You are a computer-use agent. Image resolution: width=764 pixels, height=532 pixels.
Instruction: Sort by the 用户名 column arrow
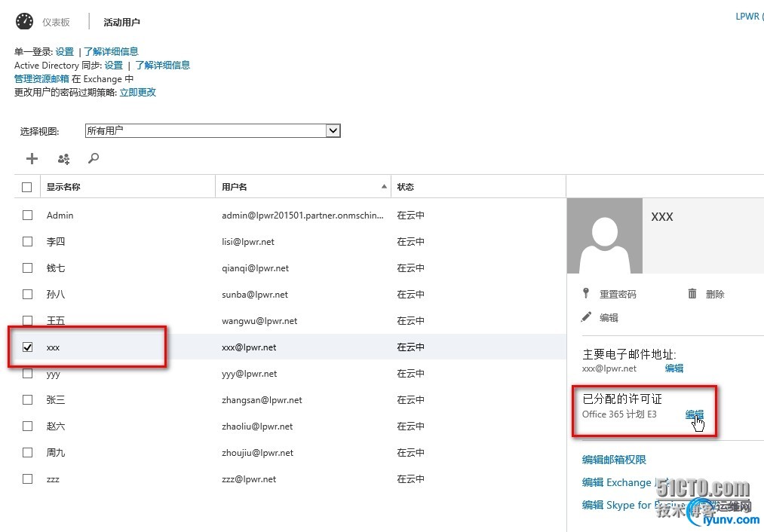[x=384, y=186]
